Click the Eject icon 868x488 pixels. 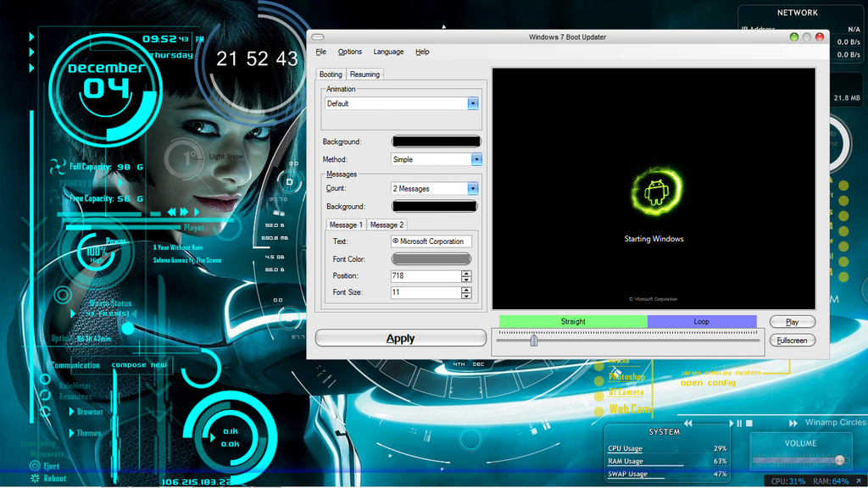(35, 466)
